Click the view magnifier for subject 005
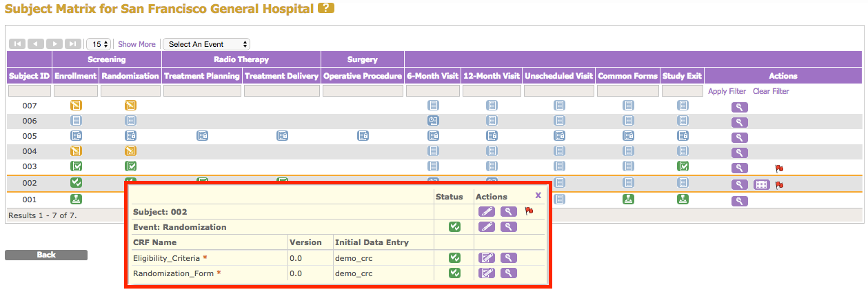Viewport: 868px width, 292px height. 739,137
